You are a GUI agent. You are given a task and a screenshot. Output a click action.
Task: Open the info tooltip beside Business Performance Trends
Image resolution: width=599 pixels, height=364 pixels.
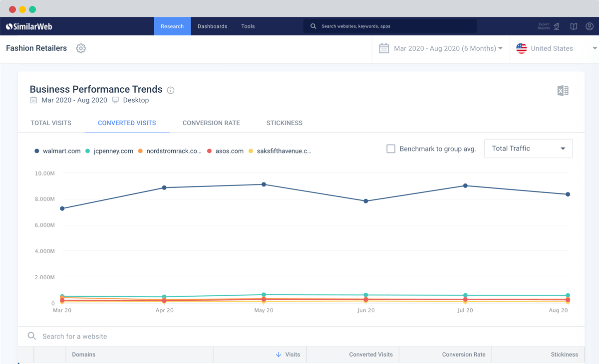(x=171, y=90)
